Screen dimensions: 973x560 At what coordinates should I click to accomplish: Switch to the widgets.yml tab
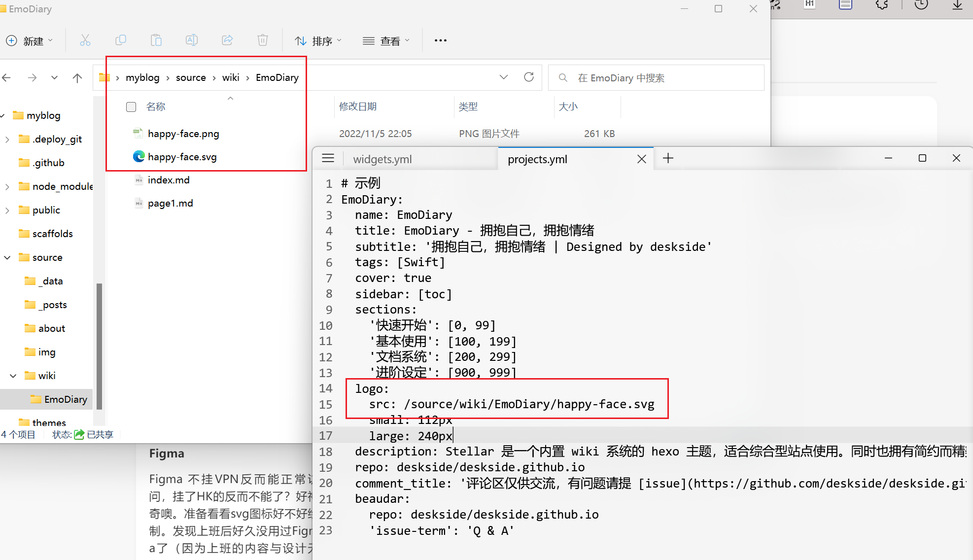[x=382, y=159]
